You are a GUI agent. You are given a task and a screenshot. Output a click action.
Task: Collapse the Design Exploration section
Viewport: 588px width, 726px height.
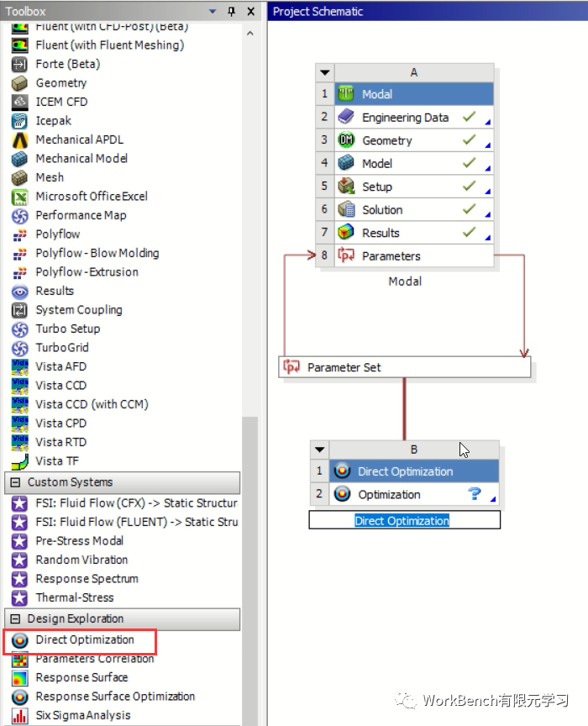(15, 619)
